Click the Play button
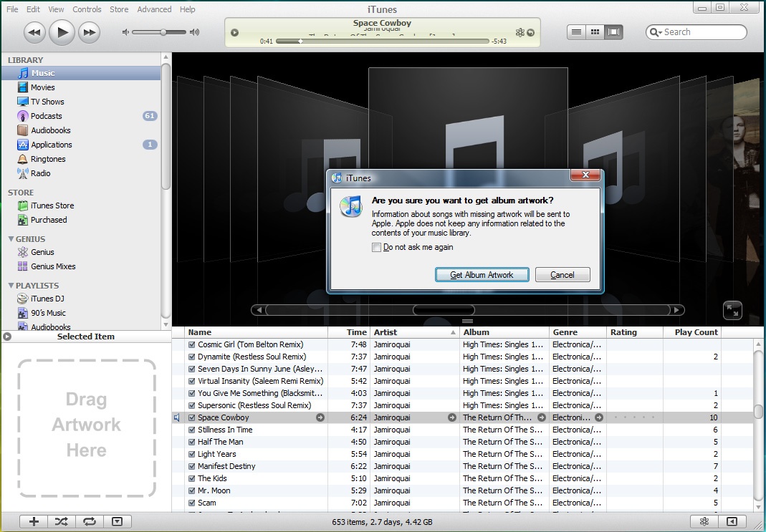 pos(62,33)
